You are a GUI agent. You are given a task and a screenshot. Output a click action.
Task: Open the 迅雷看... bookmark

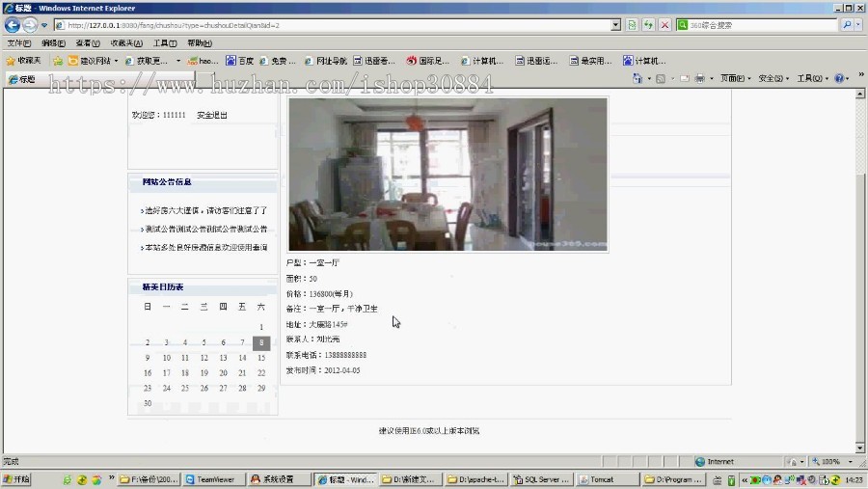pyautogui.click(x=374, y=61)
